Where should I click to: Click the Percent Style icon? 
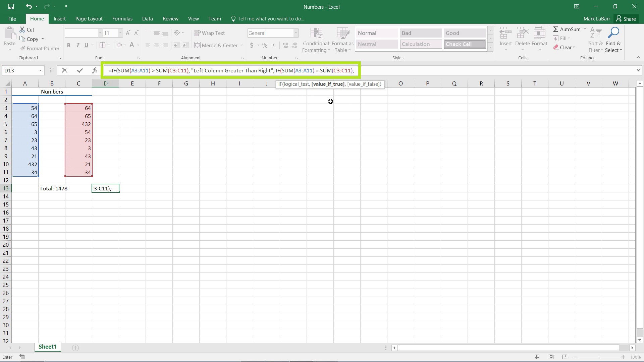(x=265, y=45)
